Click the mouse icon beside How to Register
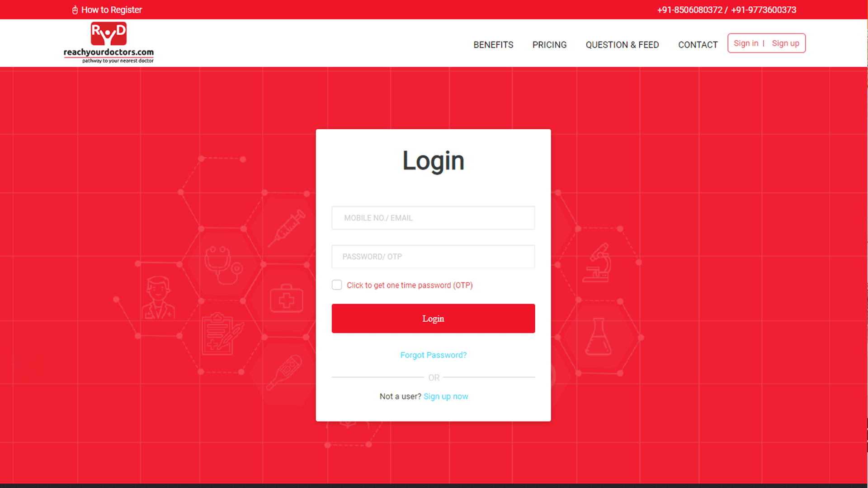The width and height of the screenshot is (868, 488). click(x=75, y=10)
